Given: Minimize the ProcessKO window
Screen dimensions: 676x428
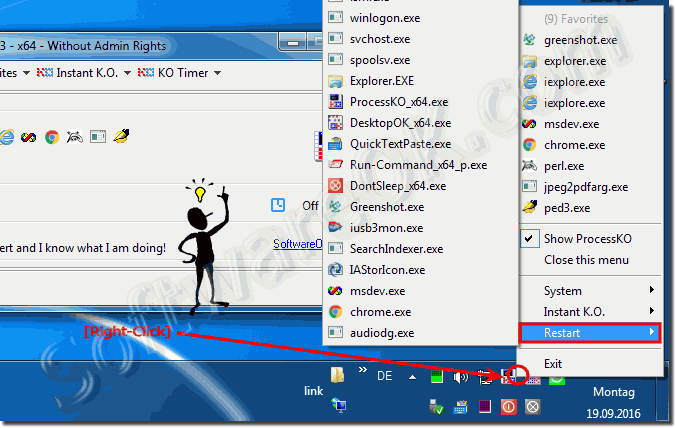Looking at the screenshot, I should tap(293, 43).
